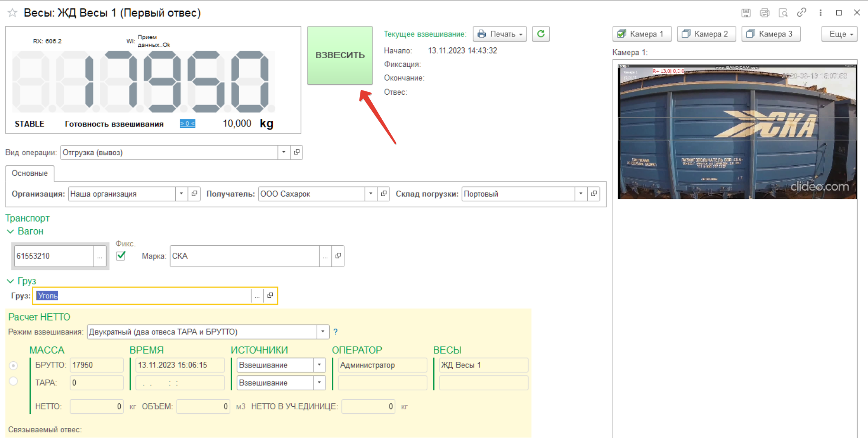Expand the Режим взвешивания dropdown

click(322, 332)
